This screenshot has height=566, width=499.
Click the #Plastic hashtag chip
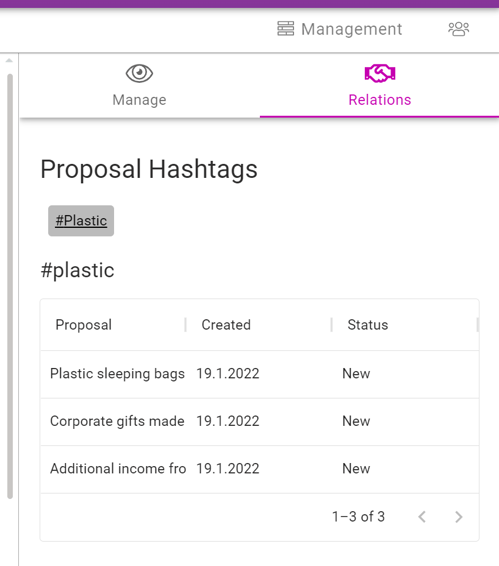(x=81, y=221)
